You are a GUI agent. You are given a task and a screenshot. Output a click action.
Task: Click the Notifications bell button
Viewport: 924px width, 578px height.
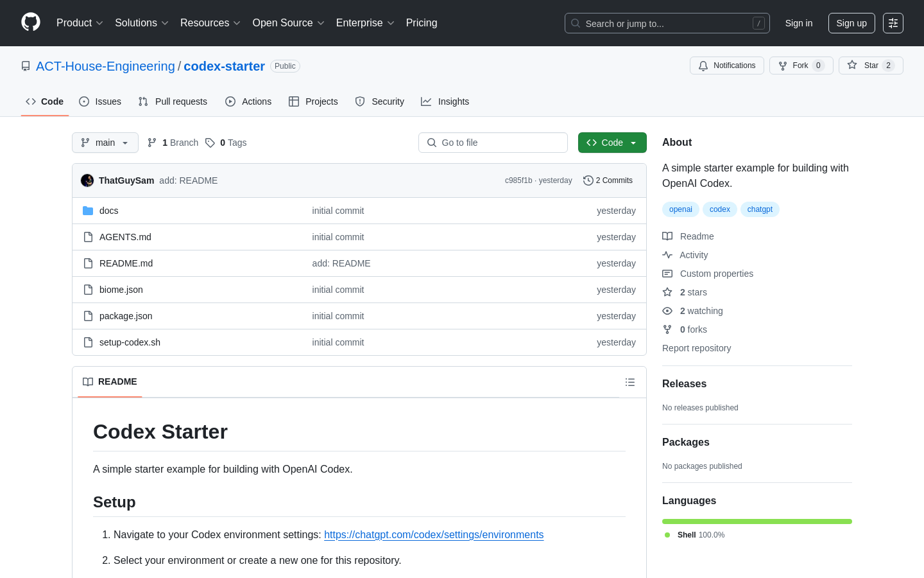click(727, 66)
